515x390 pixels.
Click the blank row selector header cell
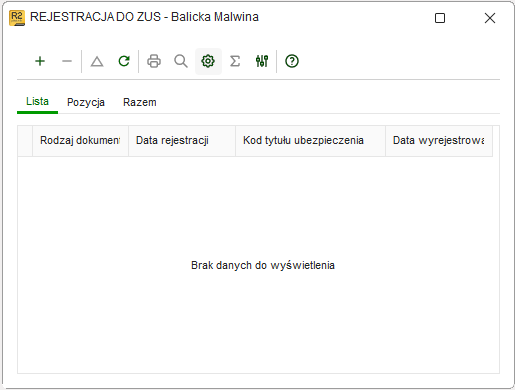(x=25, y=141)
